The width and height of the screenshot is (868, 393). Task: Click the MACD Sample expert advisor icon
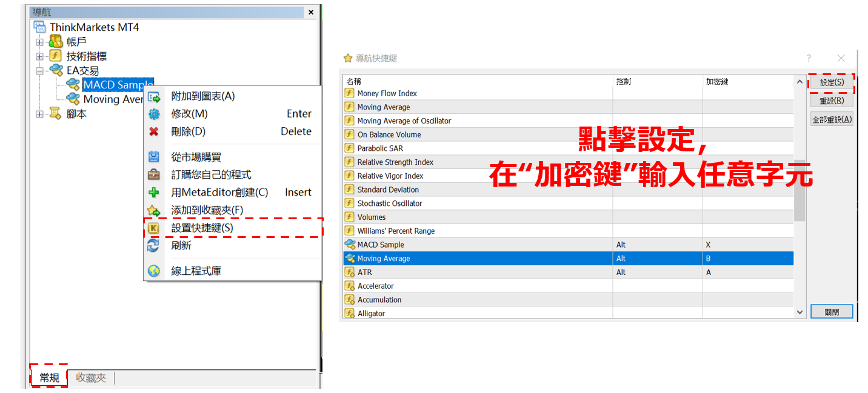pyautogui.click(x=73, y=85)
